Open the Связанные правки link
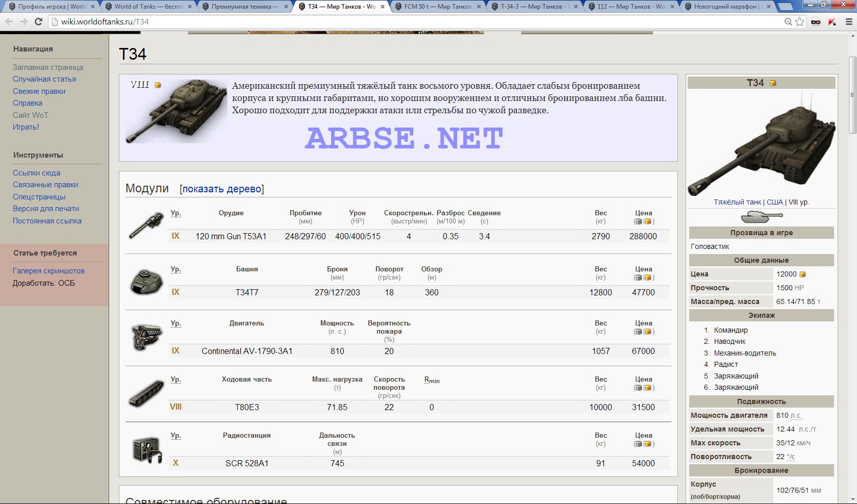Viewport: 857px width, 504px height. [x=45, y=185]
